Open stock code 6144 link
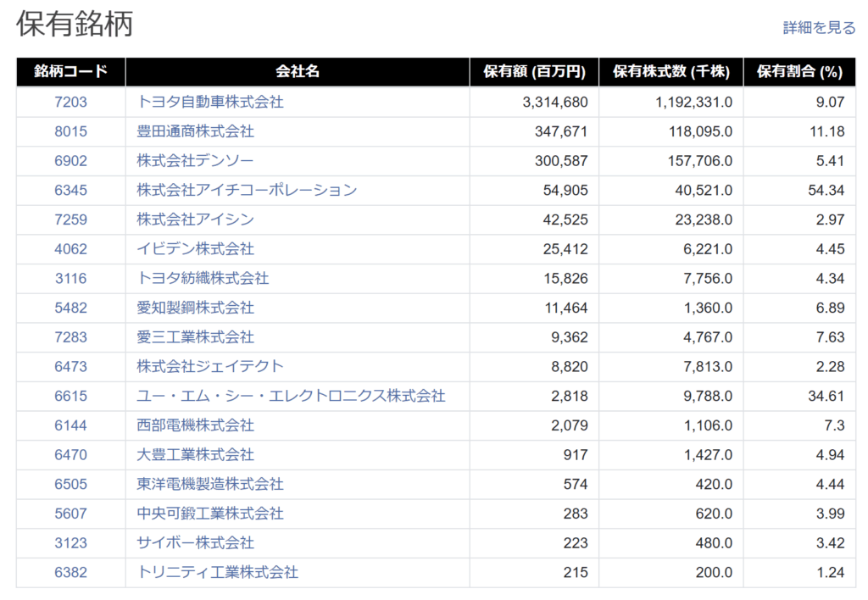This screenshot has width=868, height=600. [71, 425]
